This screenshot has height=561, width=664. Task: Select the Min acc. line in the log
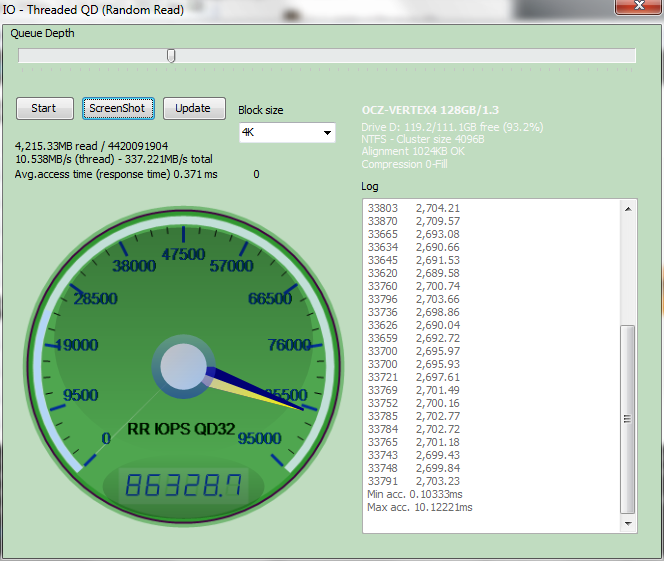[414, 494]
